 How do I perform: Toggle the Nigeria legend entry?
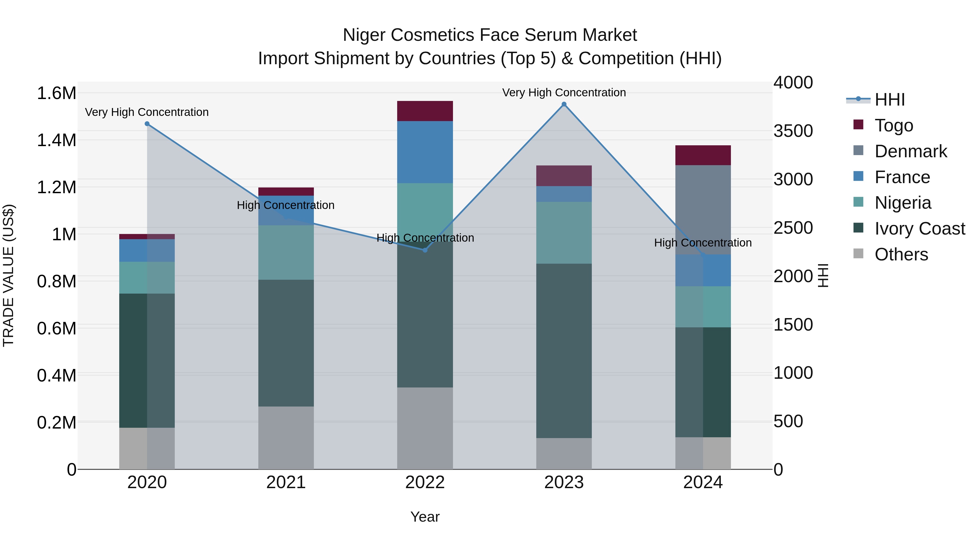(893, 203)
